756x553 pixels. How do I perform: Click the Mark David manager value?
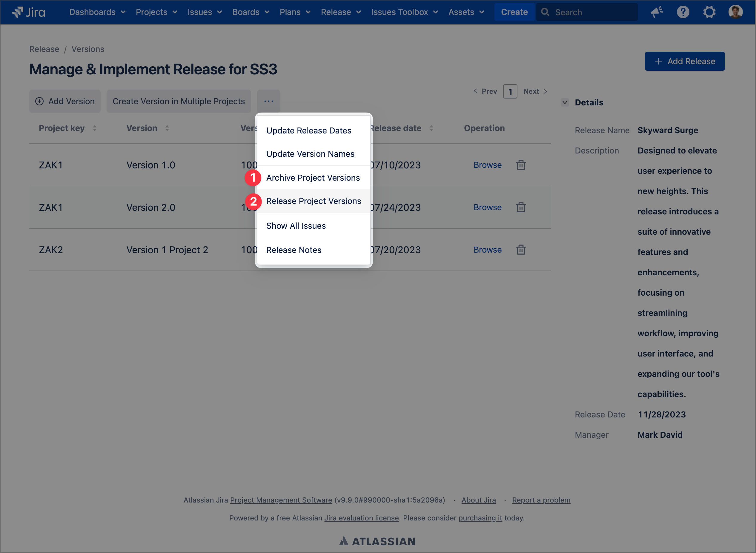[660, 434]
